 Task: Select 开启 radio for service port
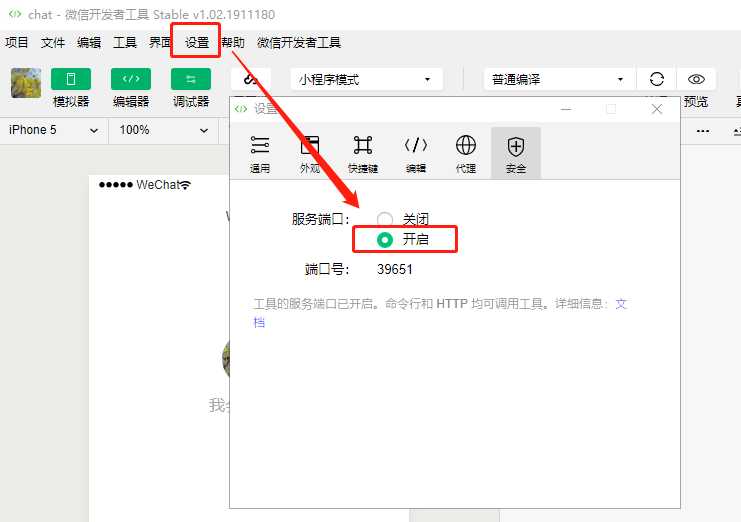click(x=385, y=240)
